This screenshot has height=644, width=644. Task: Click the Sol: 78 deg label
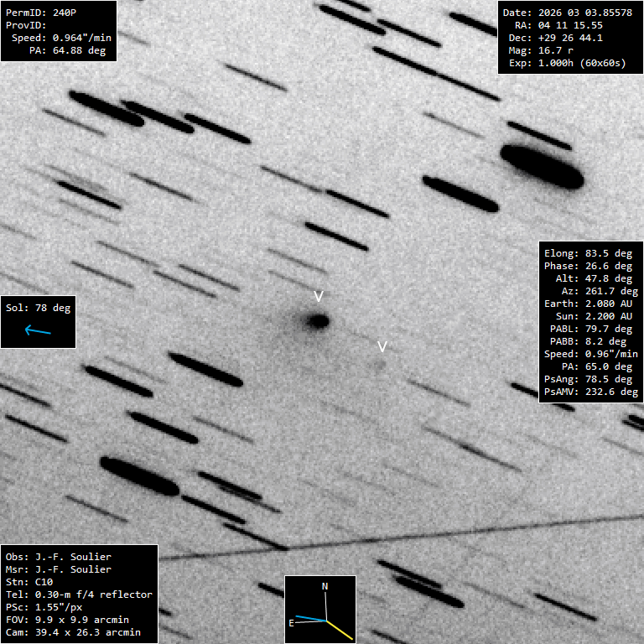pyautogui.click(x=38, y=308)
